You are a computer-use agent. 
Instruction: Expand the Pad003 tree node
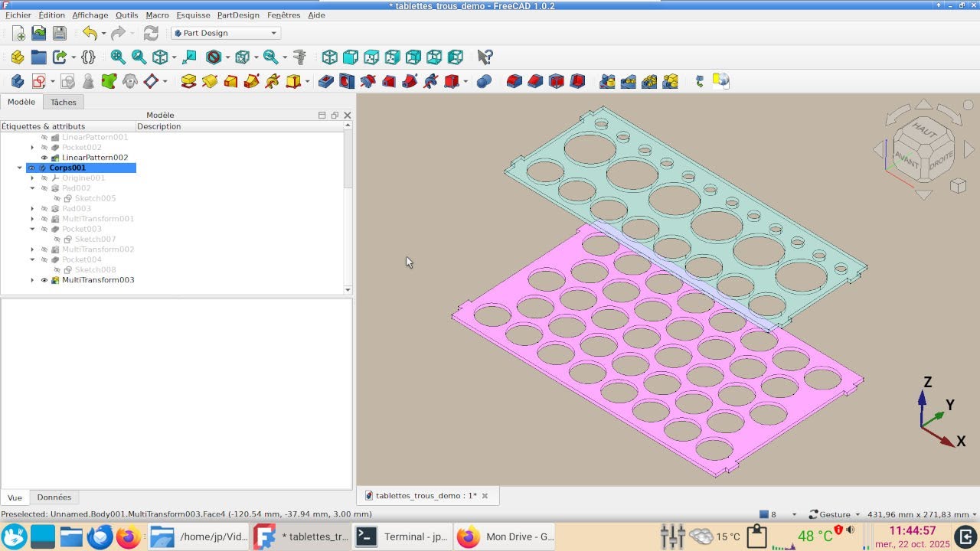coord(32,209)
